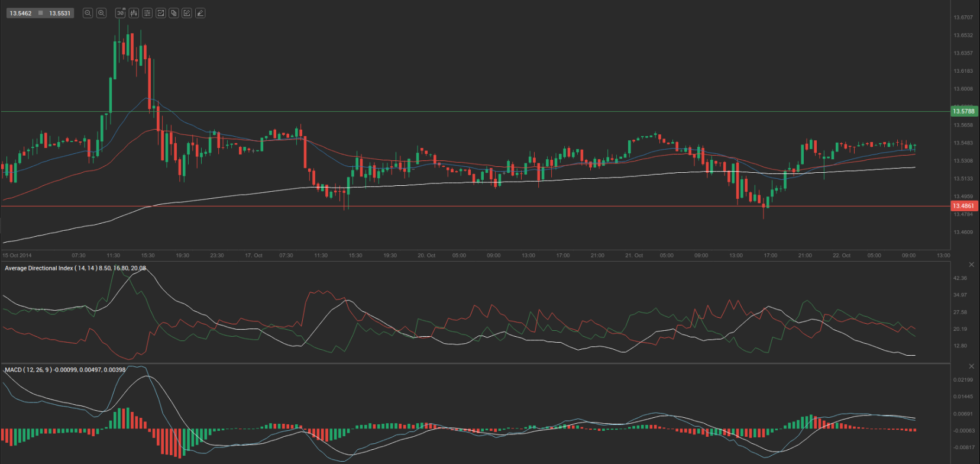Click the 22 Oct date on time axis
The height and width of the screenshot is (464, 980).
(841, 256)
